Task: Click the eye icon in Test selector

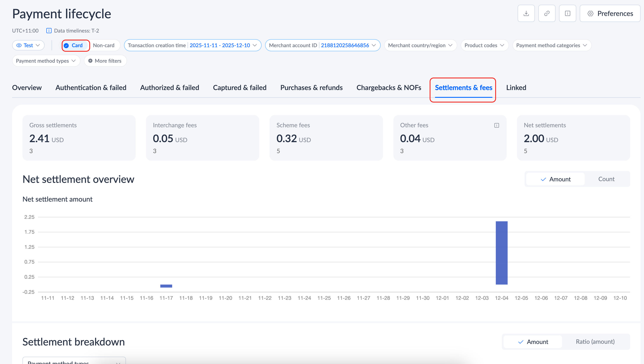Action: click(x=19, y=45)
